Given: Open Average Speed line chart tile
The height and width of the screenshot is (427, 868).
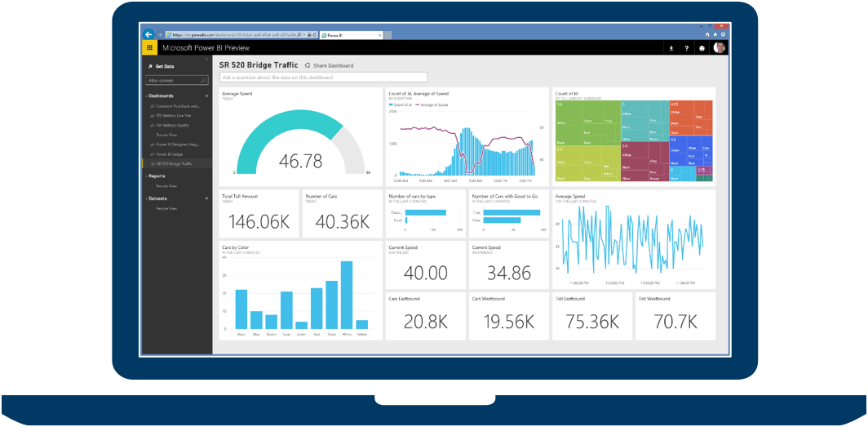Looking at the screenshot, I should click(x=634, y=239).
